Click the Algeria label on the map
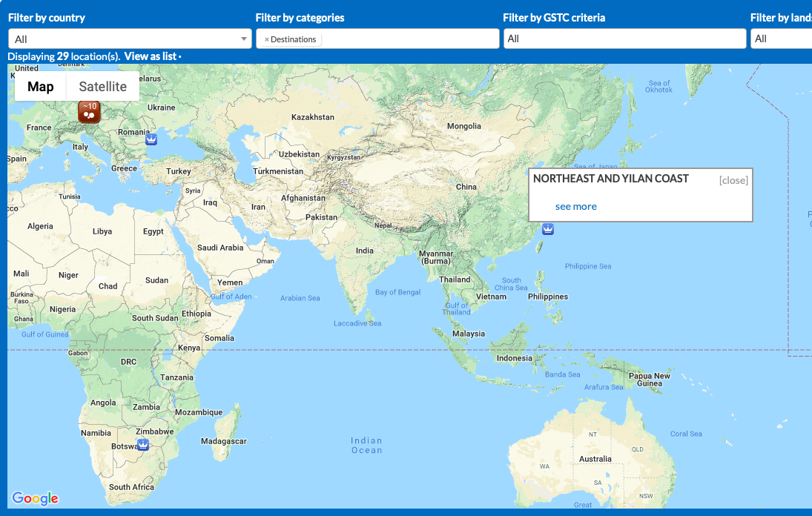 coord(40,226)
